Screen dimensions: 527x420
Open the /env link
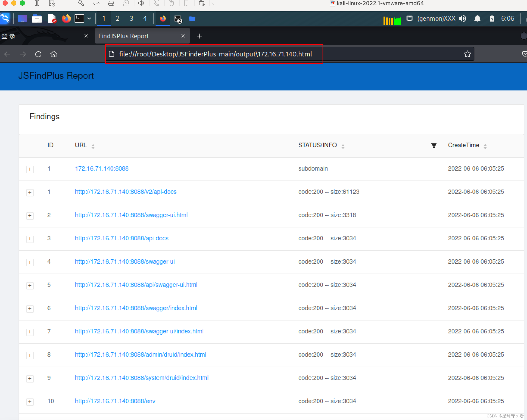(115, 401)
